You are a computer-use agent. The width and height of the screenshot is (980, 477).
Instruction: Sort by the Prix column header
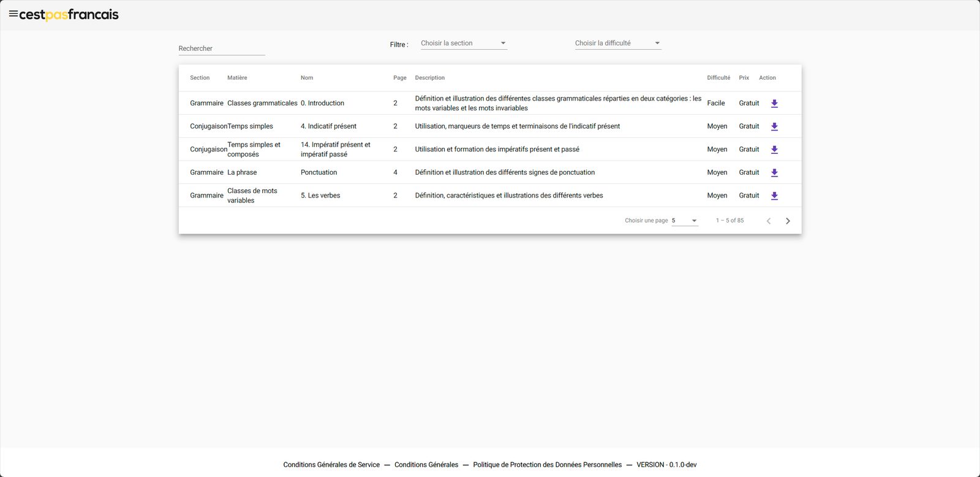coord(744,78)
